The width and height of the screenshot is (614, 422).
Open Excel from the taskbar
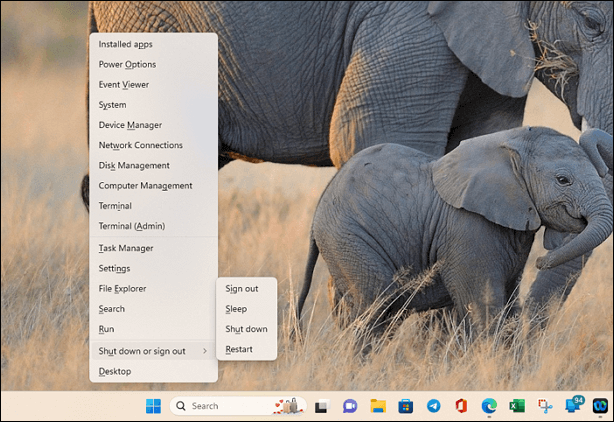[x=517, y=406]
